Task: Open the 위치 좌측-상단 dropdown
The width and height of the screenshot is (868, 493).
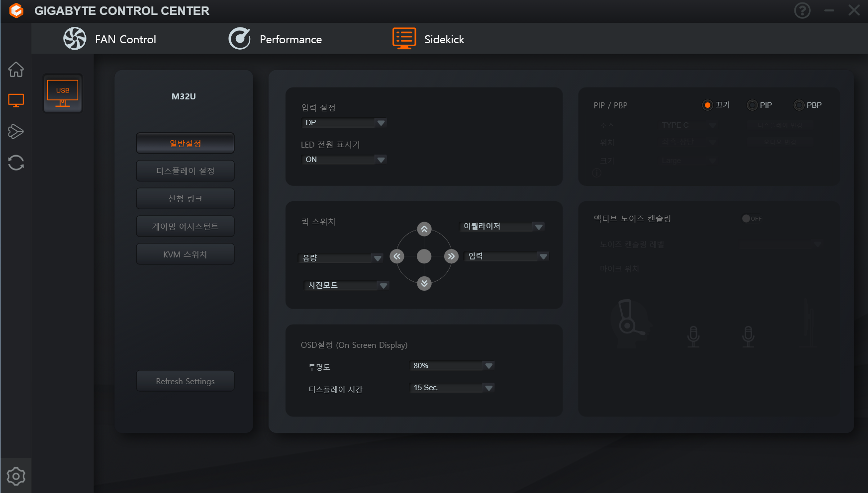Action: pos(688,142)
